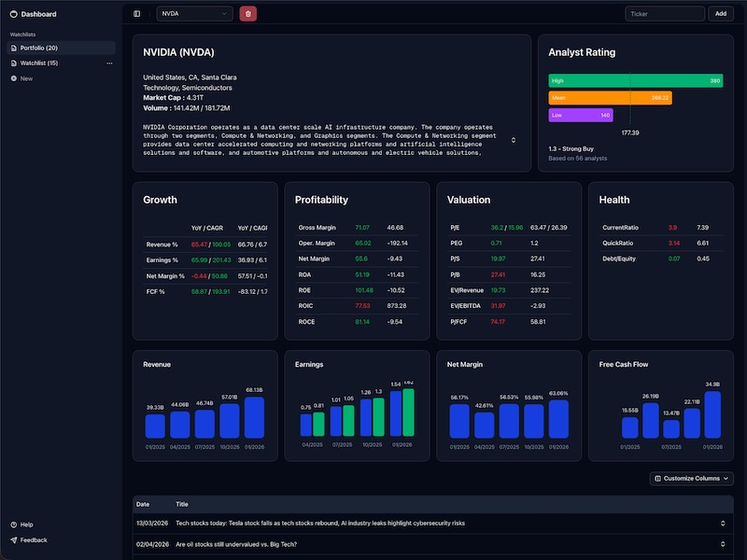Click the Ticker search input field

click(x=665, y=13)
